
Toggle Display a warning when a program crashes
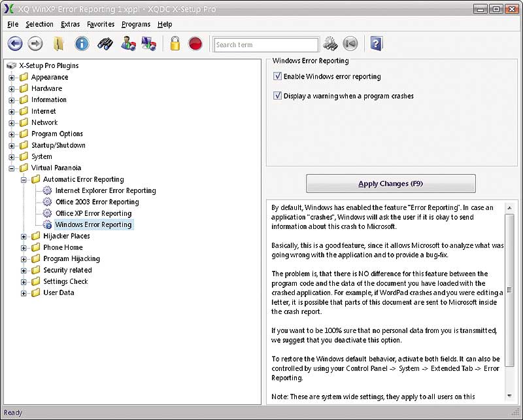pos(277,96)
